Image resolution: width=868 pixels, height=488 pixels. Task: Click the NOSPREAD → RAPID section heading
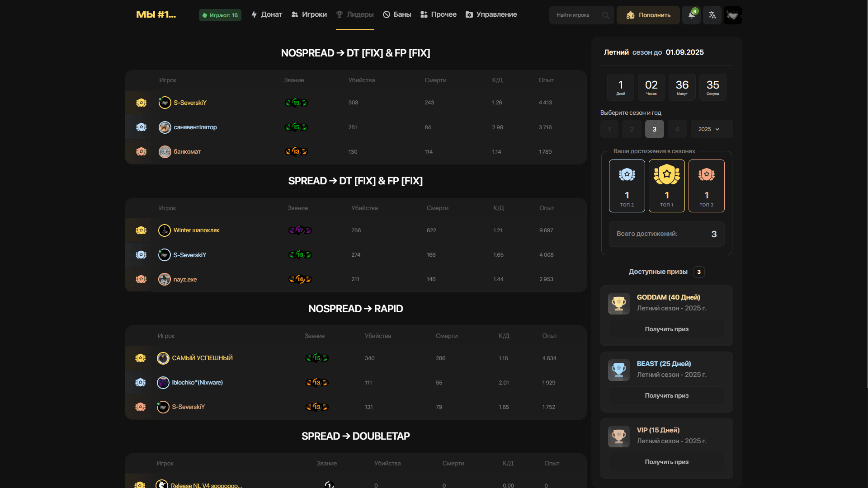(x=356, y=309)
